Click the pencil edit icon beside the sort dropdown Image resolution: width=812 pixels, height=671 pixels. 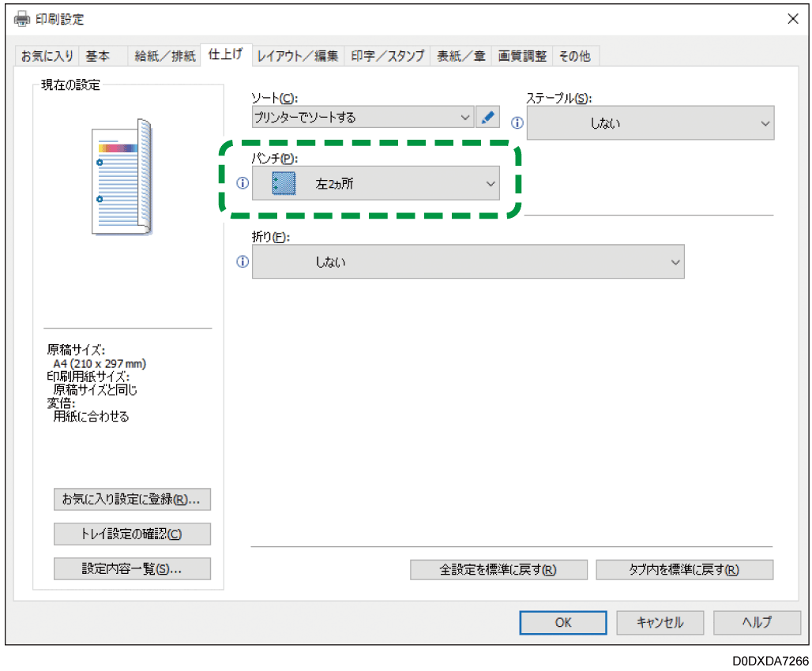[x=487, y=117]
